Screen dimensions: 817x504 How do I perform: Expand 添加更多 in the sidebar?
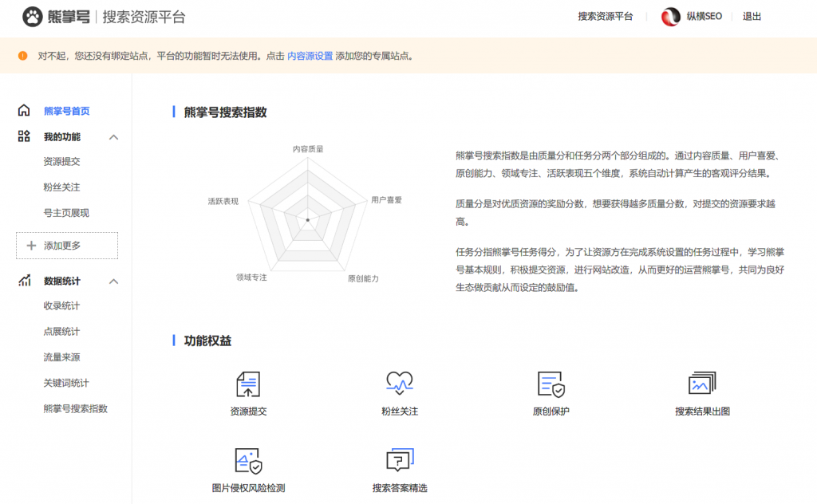66,246
